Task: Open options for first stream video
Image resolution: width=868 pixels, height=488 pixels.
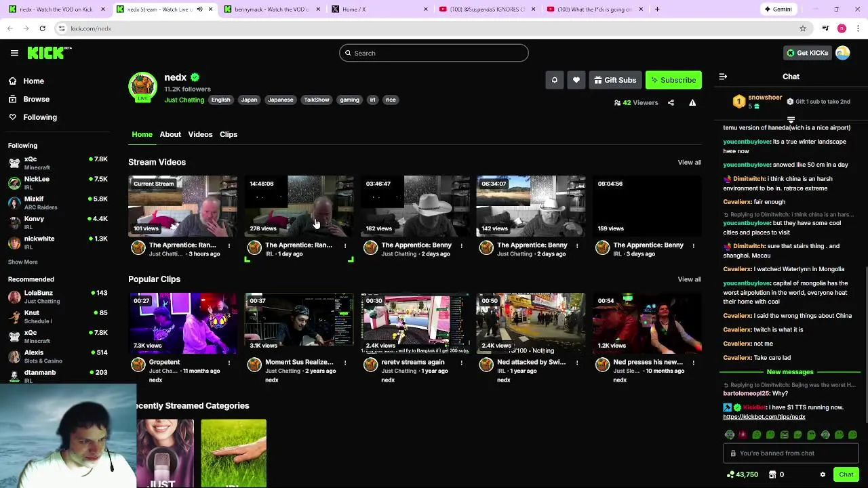Action: 229,245
